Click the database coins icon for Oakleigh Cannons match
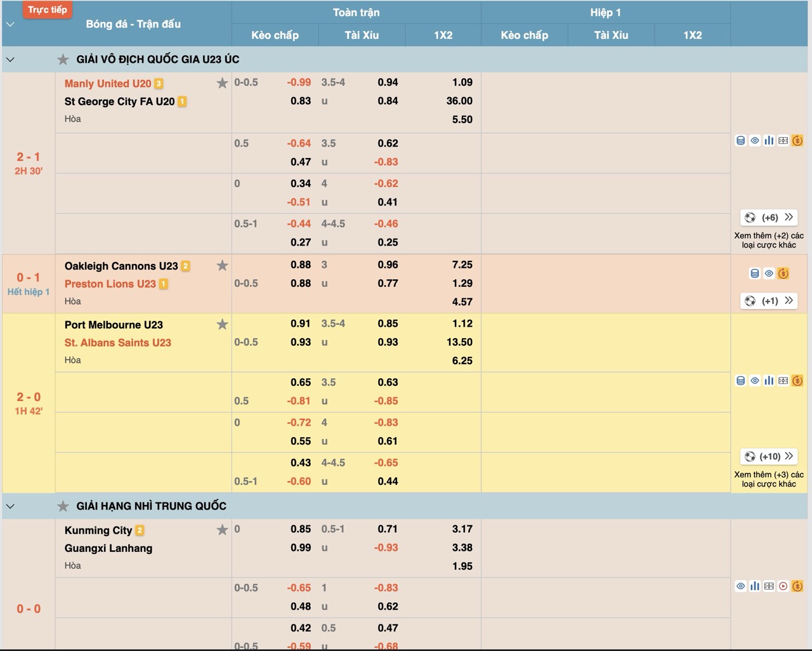This screenshot has height=651, width=812. click(x=755, y=273)
